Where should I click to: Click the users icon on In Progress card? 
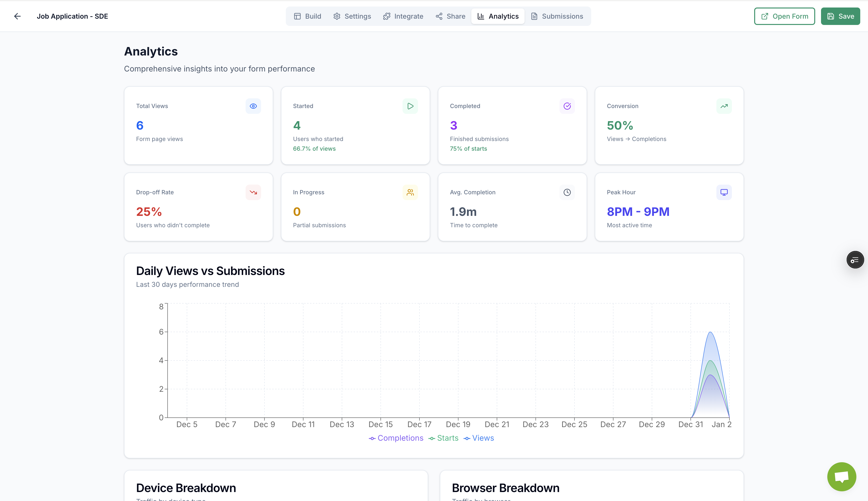(410, 192)
